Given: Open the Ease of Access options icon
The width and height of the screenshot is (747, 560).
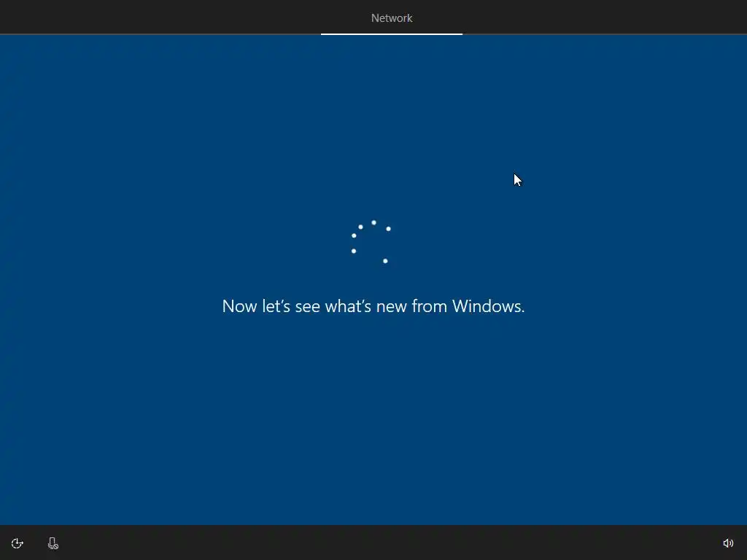Looking at the screenshot, I should (x=18, y=543).
